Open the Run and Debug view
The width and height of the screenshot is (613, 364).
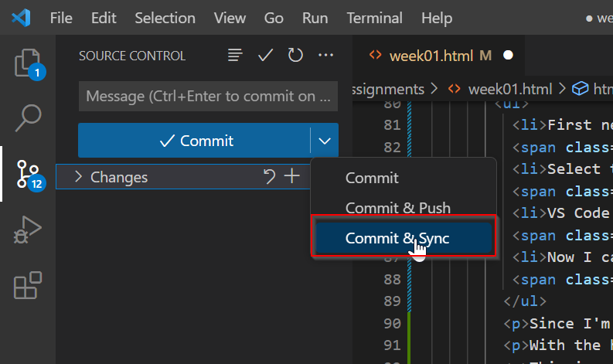[28, 230]
